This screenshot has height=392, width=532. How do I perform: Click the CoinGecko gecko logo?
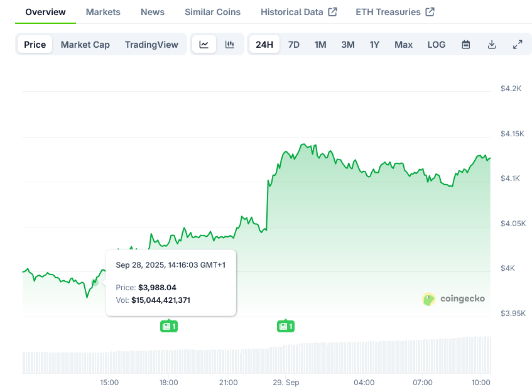(x=429, y=299)
